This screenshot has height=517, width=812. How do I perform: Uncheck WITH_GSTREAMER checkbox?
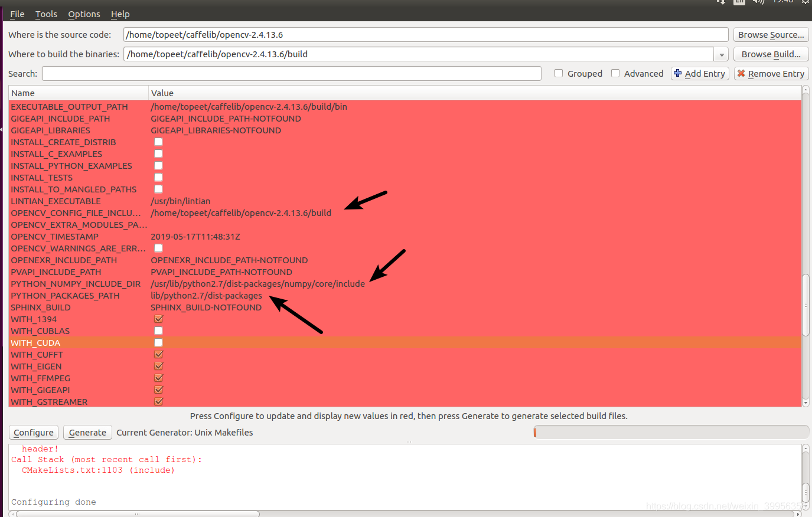[x=158, y=401]
